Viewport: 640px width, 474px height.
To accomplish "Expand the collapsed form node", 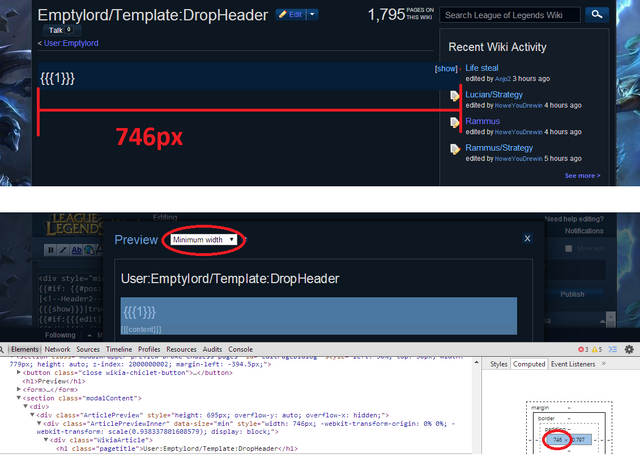I will (x=19, y=389).
